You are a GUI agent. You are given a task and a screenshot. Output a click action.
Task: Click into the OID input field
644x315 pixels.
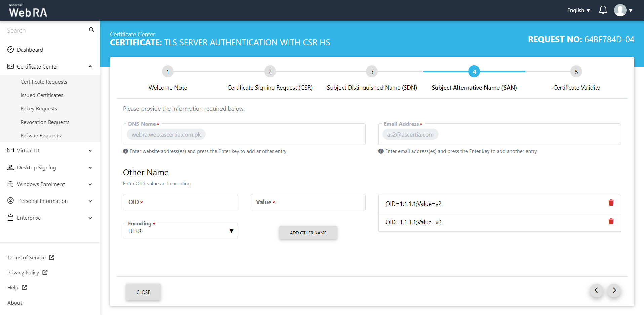[x=180, y=202]
